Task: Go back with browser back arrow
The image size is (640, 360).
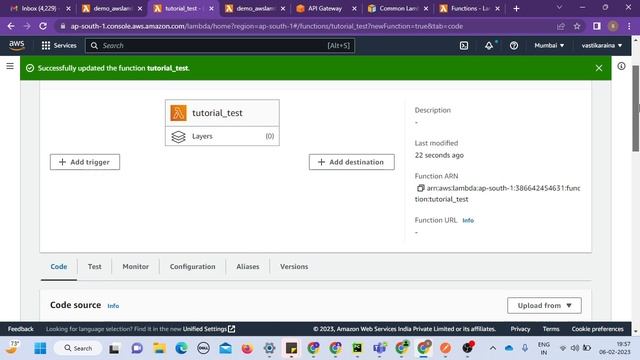Action: [11, 26]
